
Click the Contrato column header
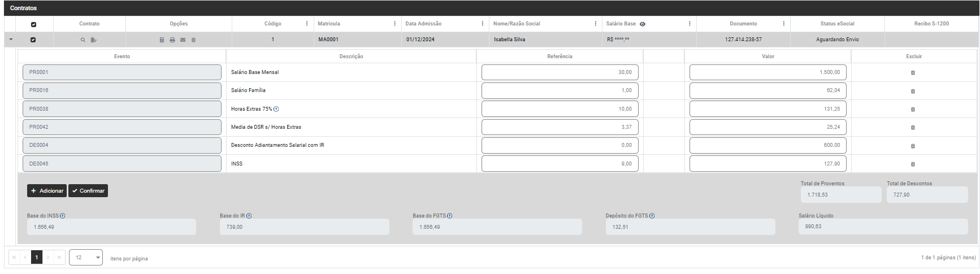(89, 24)
